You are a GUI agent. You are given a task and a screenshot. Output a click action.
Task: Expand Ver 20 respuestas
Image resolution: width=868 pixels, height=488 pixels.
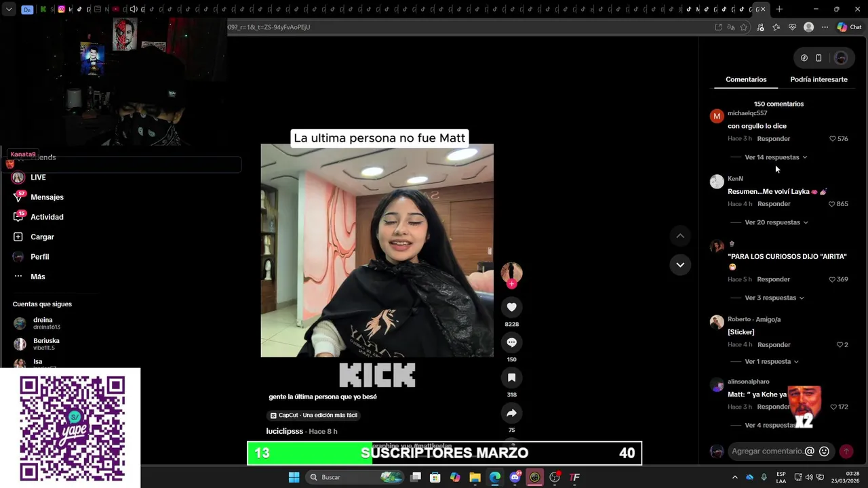(776, 222)
